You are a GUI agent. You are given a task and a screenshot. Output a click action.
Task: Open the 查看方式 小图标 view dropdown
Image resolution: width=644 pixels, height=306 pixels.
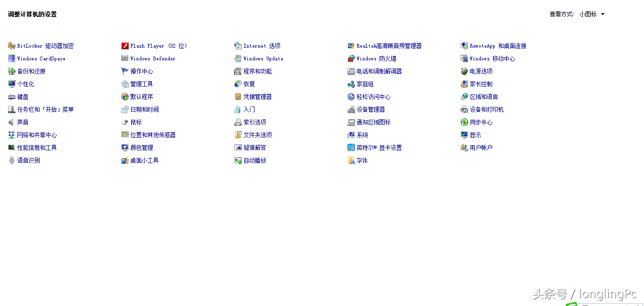pos(592,14)
